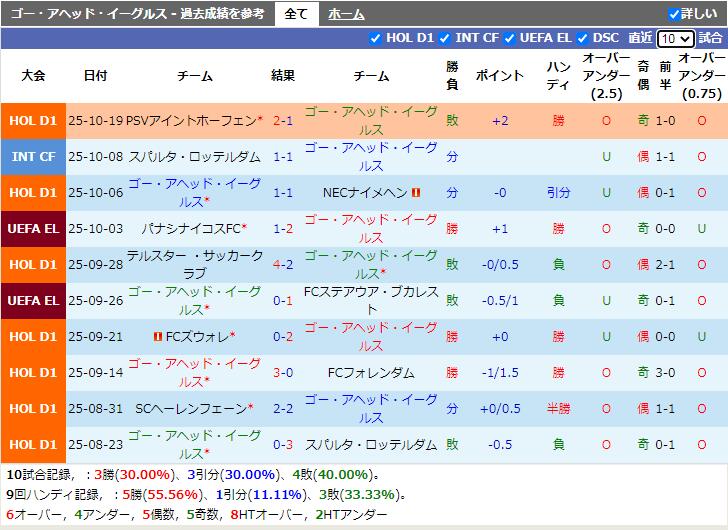Viewport: 728px width, 530px height.
Task: Toggle the 詳しい checkbox
Action: click(x=674, y=14)
